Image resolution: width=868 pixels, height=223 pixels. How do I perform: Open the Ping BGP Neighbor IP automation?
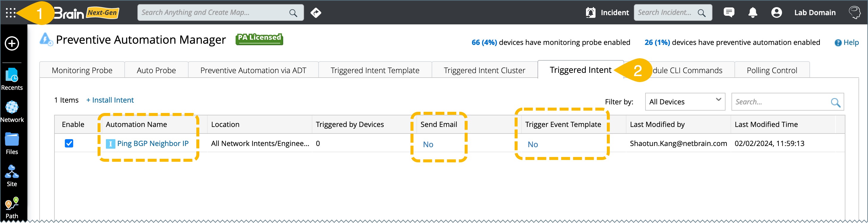(x=153, y=144)
